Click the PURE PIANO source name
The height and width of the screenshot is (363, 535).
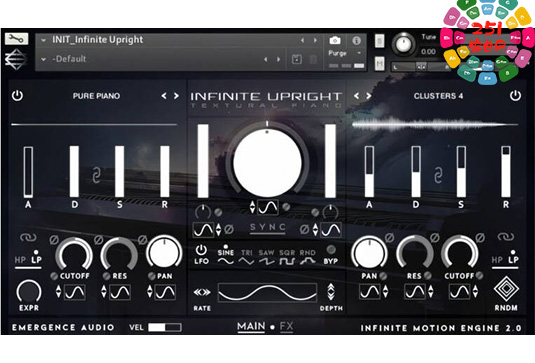tap(96, 96)
